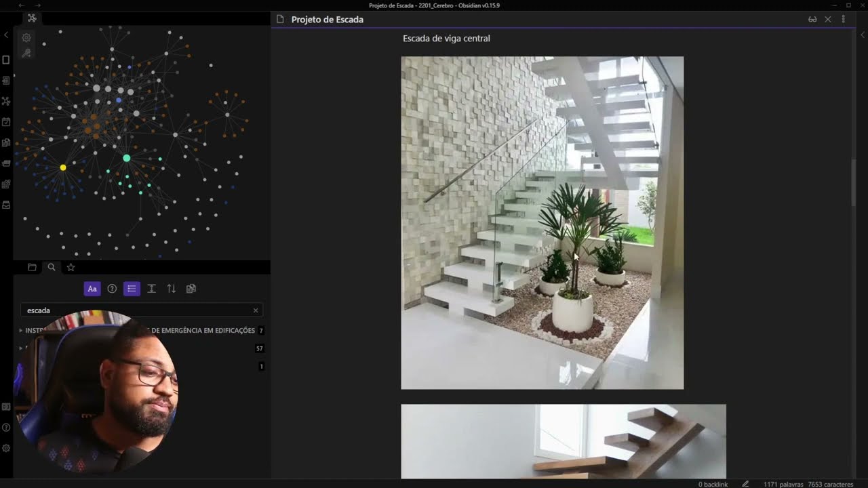Toggle show more context in search
The image size is (868, 488).
click(x=151, y=289)
